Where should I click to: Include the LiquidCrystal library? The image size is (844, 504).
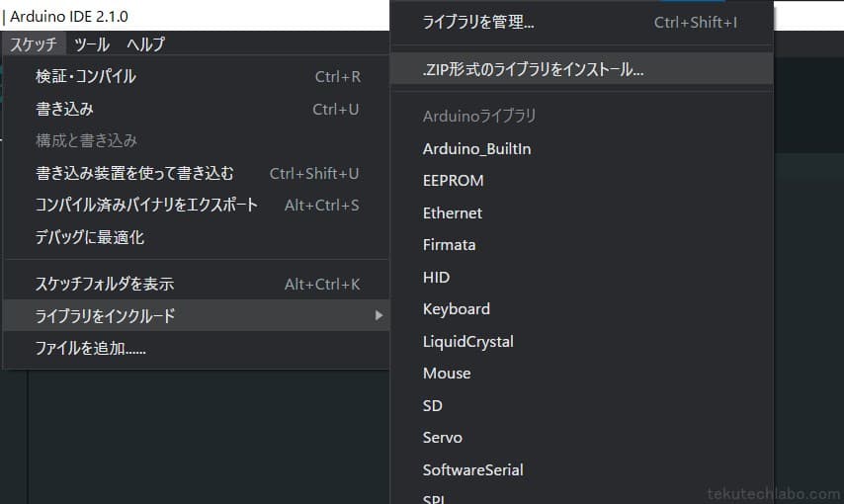(x=582, y=341)
